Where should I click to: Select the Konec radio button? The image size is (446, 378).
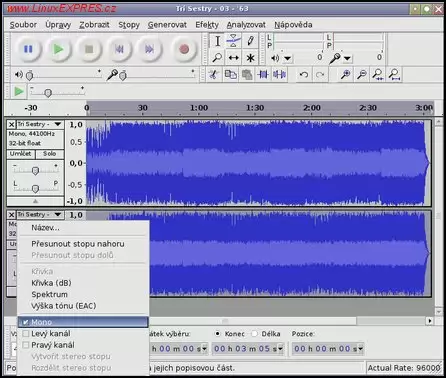tap(218, 334)
